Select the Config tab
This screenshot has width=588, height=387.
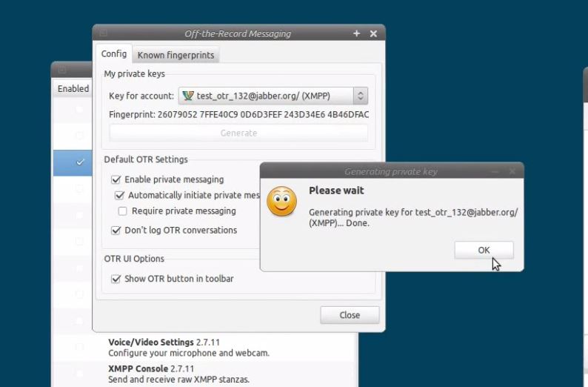point(114,54)
